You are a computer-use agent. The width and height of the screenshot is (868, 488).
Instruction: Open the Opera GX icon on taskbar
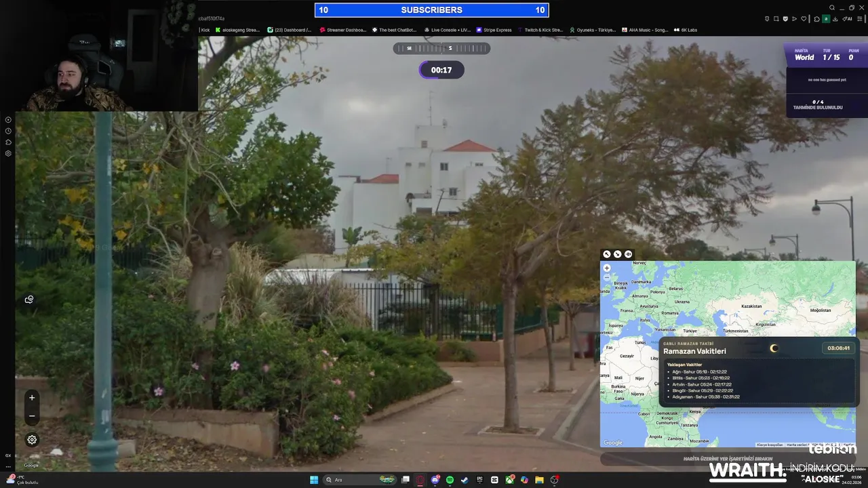[420, 480]
